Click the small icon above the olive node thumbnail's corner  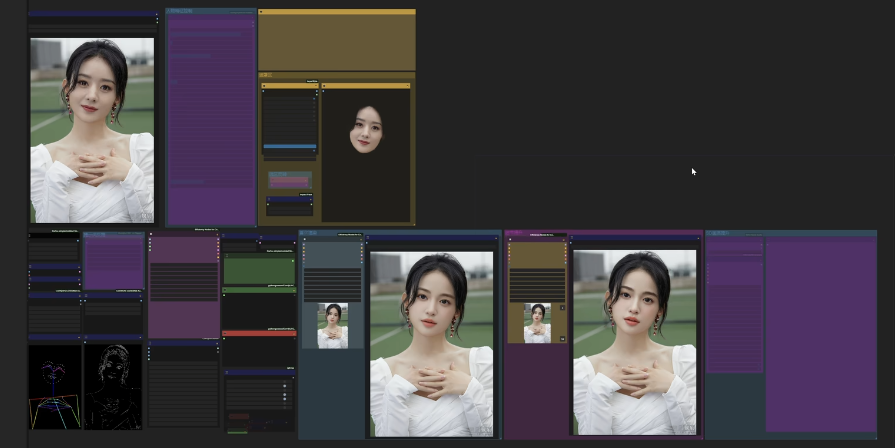562,308
